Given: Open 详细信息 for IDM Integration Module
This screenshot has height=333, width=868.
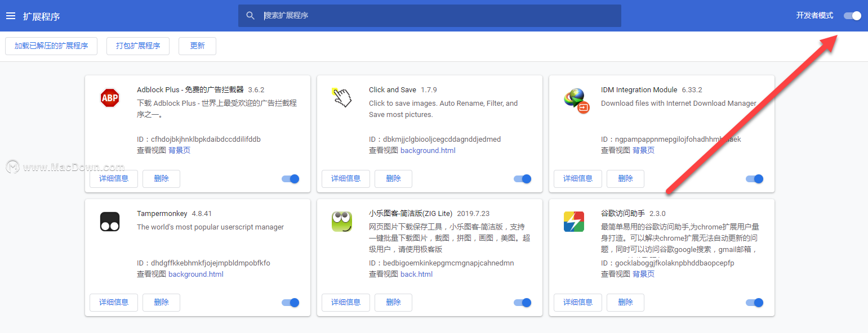Looking at the screenshot, I should [578, 179].
